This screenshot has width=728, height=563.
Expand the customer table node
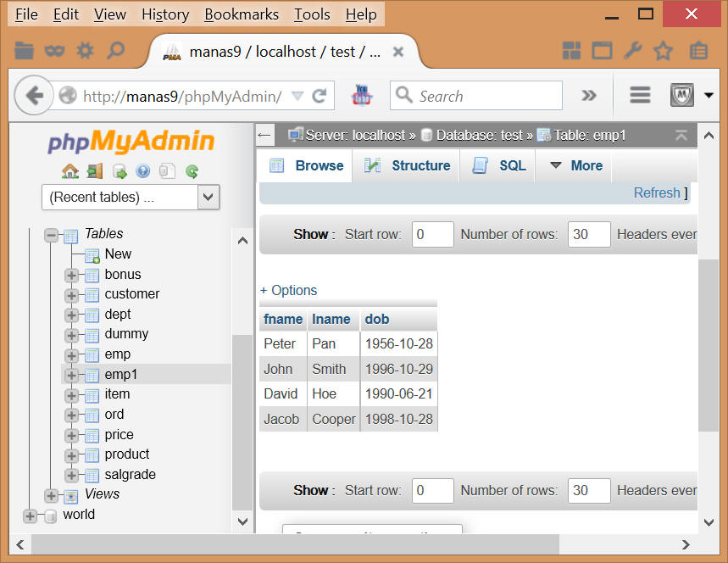(x=71, y=295)
